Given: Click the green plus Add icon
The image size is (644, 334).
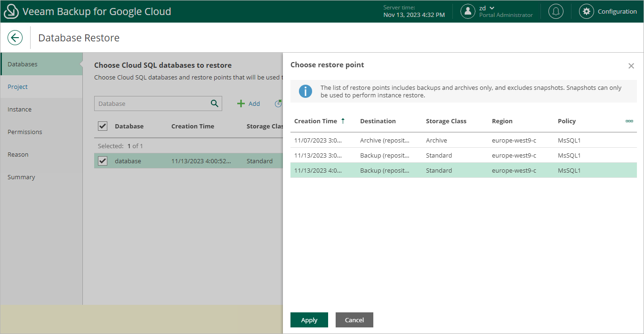Looking at the screenshot, I should (241, 103).
